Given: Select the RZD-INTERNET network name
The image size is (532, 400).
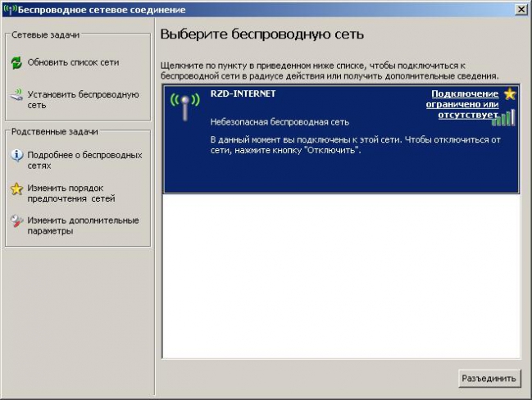Looking at the screenshot, I should tap(243, 93).
